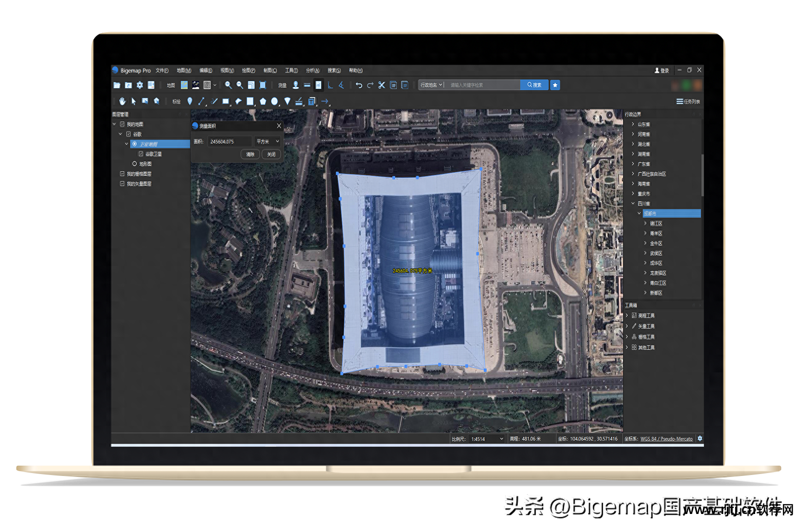Expand the 广东省 boundary node
The width and height of the screenshot is (798, 532).
[633, 164]
